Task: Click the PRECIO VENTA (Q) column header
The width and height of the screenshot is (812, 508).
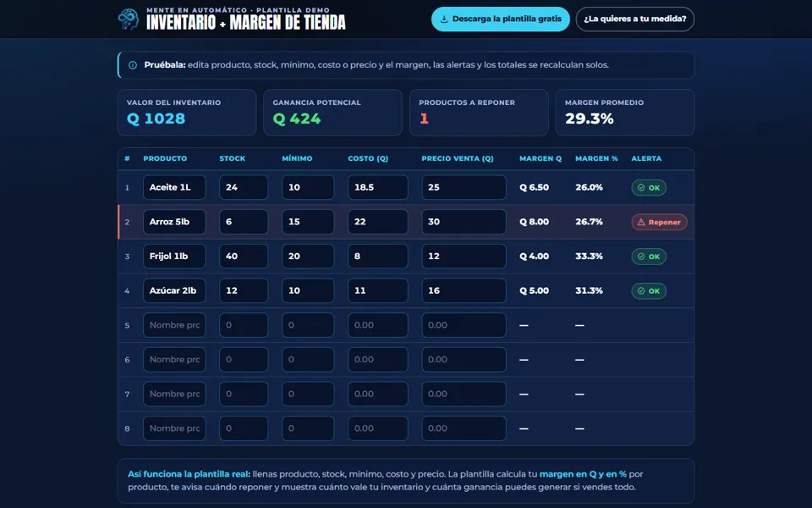Action: 458,158
